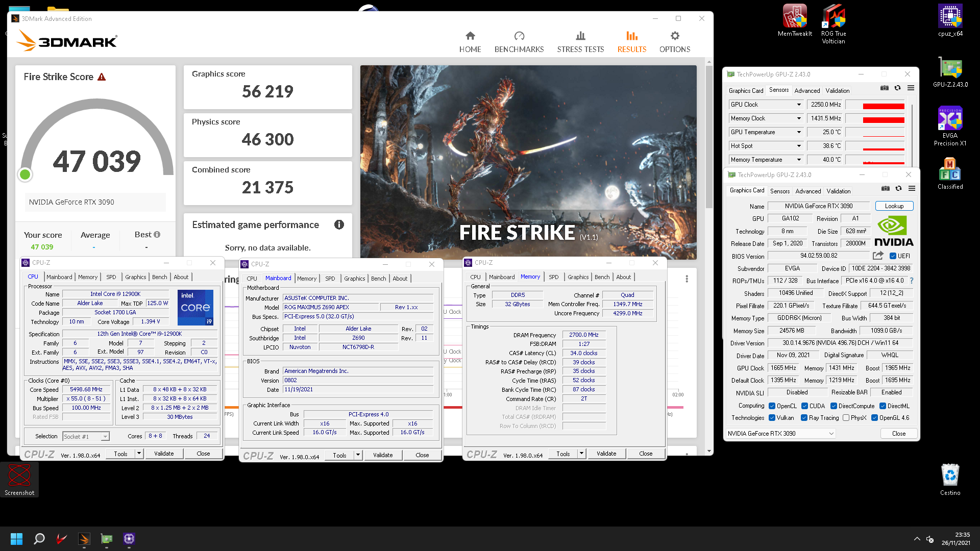Open Tools dropdown arrow in CPU-Z CPU window
Screen dimensions: 980x551
pos(139,454)
